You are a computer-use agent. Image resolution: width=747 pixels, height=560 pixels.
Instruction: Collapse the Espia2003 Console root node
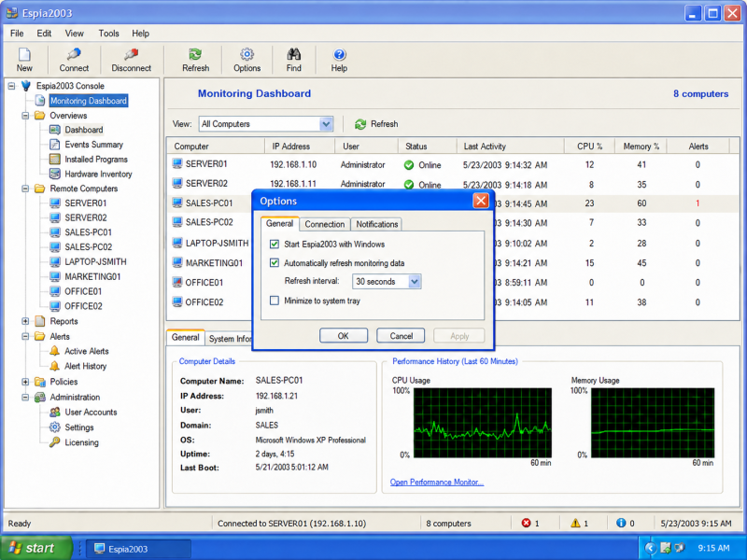pyautogui.click(x=11, y=86)
